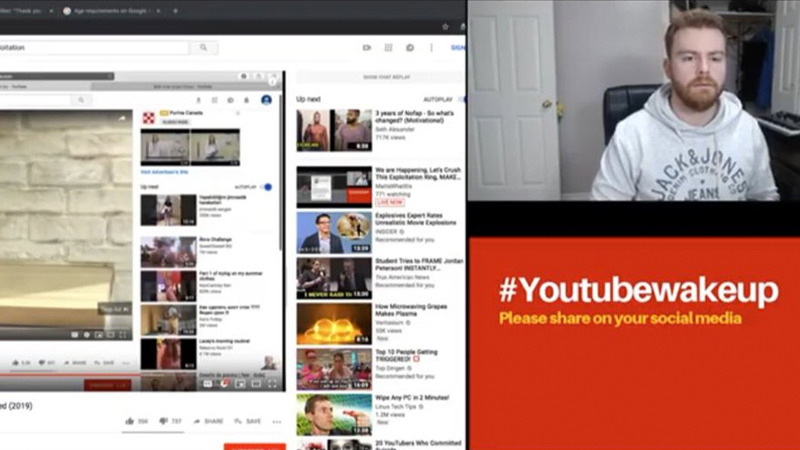Open the horizontal three-dot more actions menu
The image size is (800, 450).
pos(277,421)
